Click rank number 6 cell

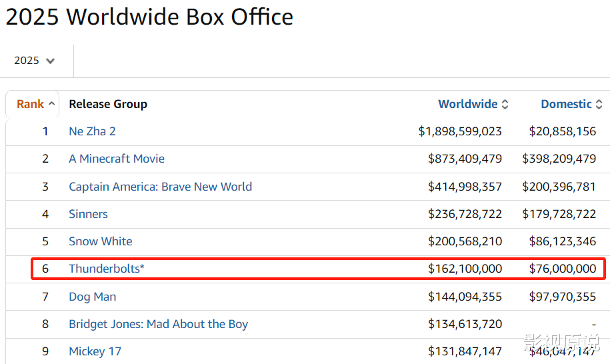pyautogui.click(x=45, y=269)
